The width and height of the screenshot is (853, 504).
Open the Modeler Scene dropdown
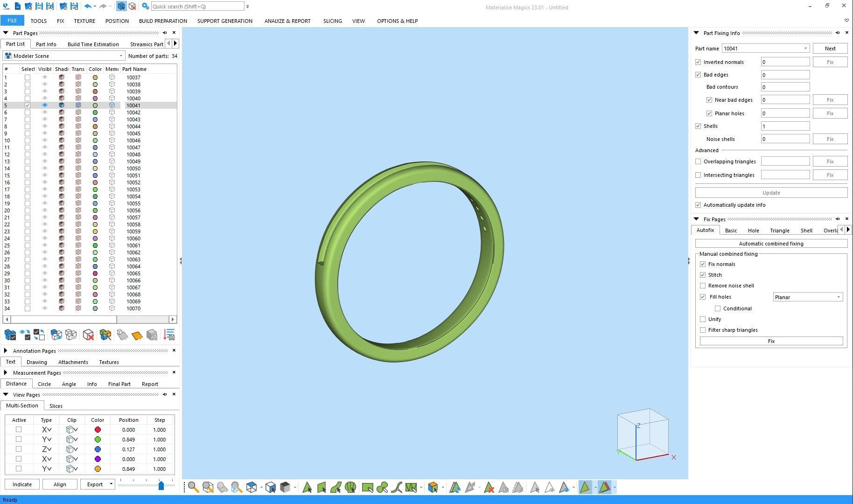[64, 56]
